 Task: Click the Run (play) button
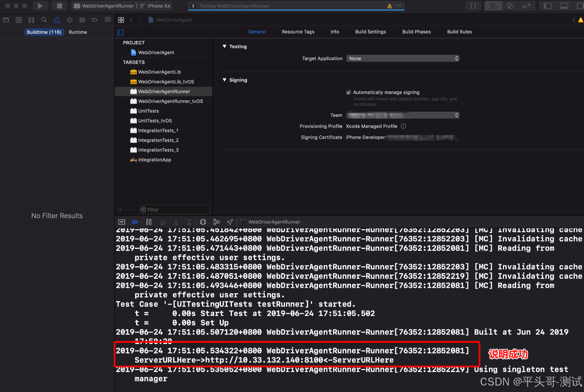pyautogui.click(x=40, y=6)
